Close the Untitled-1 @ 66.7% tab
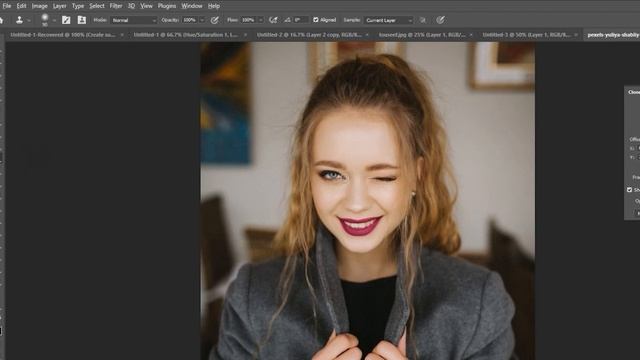640x360 pixels. [x=245, y=35]
